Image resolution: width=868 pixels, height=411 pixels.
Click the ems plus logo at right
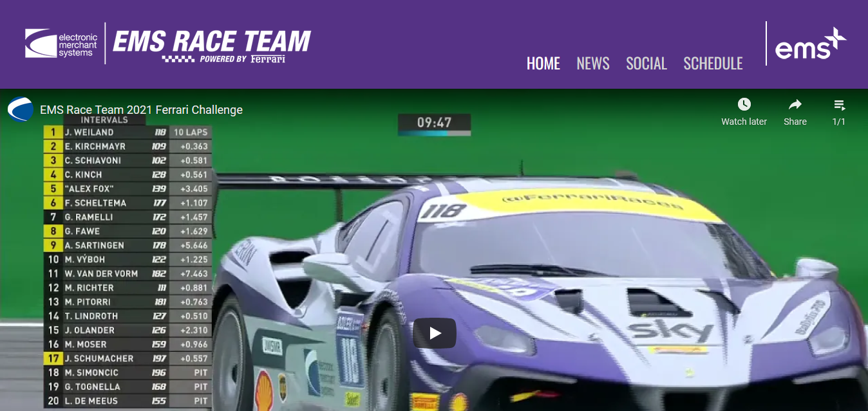(x=810, y=44)
